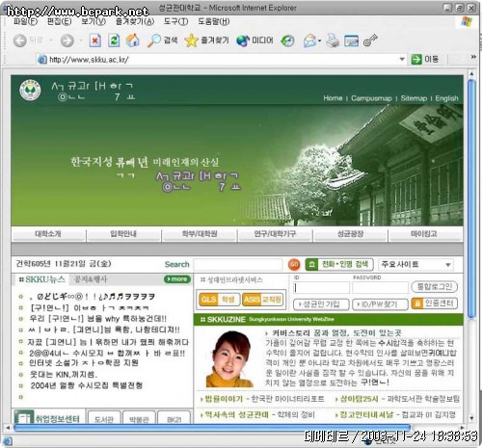The image size is (482, 448).
Task: Click the horizontal scrollbar thumb
Action: pos(212,428)
